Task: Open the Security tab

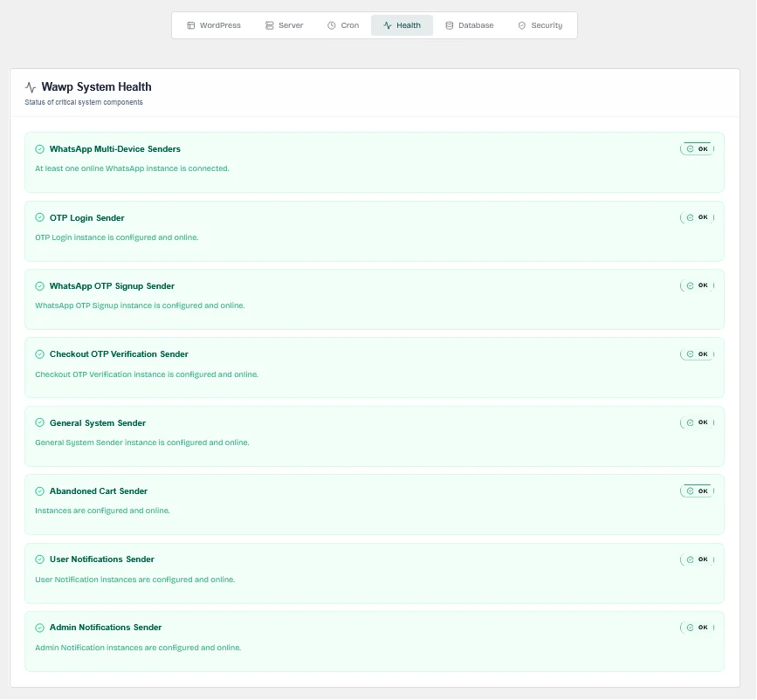Action: [540, 25]
